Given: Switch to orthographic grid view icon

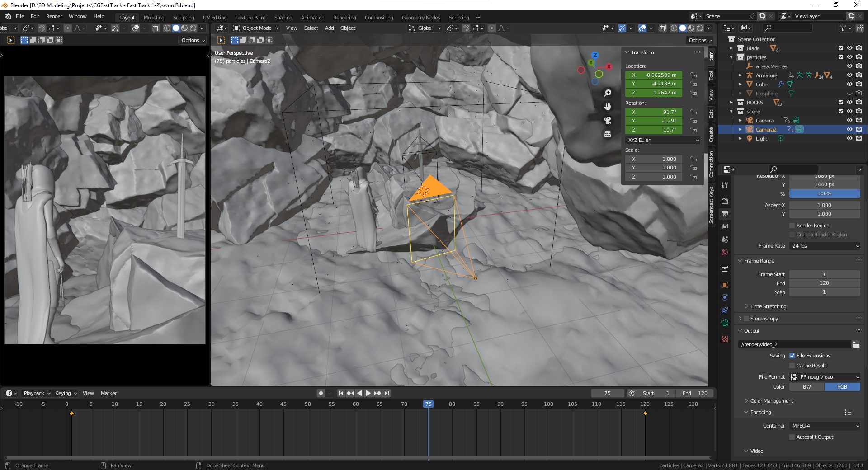Looking at the screenshot, I should click(608, 134).
